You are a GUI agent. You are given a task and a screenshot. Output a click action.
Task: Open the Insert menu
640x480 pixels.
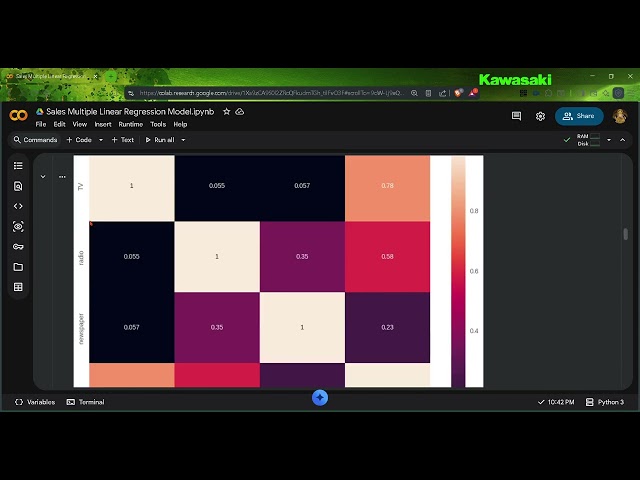click(x=103, y=125)
